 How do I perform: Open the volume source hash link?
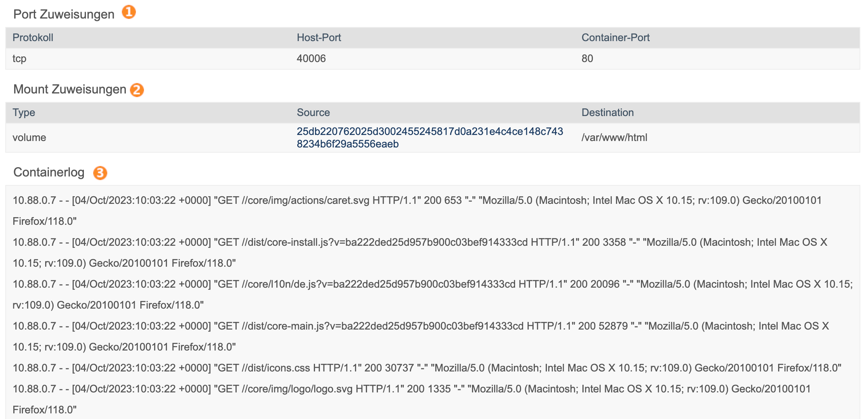click(x=430, y=138)
